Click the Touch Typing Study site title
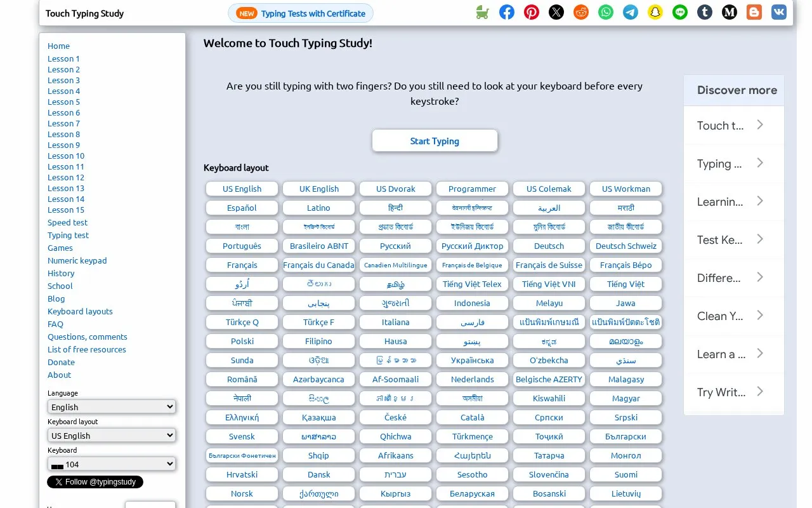 point(84,13)
